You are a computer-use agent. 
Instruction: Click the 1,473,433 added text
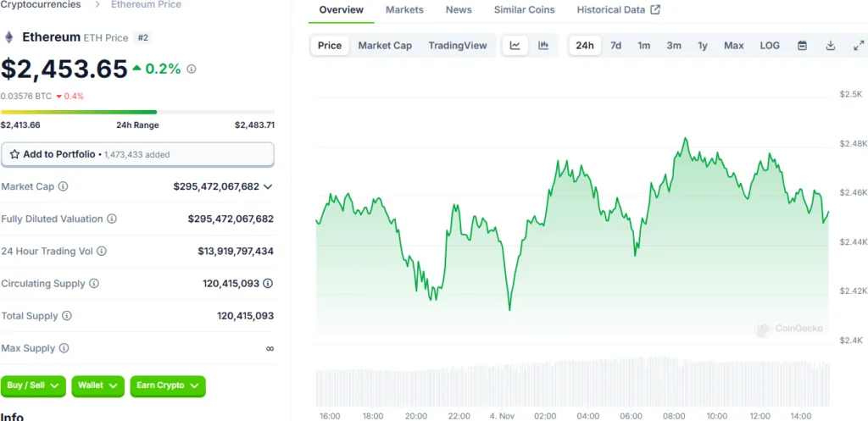(136, 155)
